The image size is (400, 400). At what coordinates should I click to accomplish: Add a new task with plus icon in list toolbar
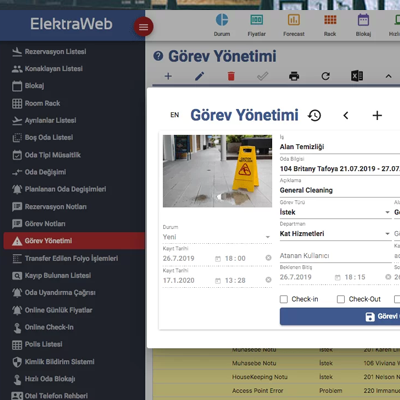coord(168,76)
